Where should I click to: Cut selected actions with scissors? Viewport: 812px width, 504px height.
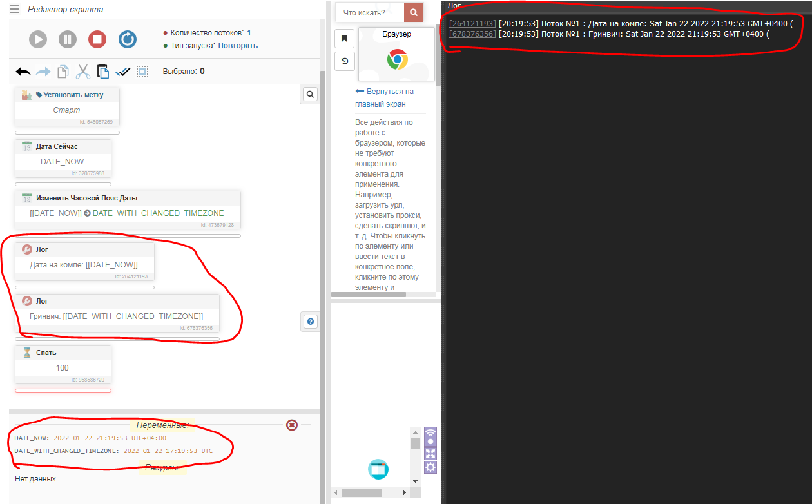(83, 72)
